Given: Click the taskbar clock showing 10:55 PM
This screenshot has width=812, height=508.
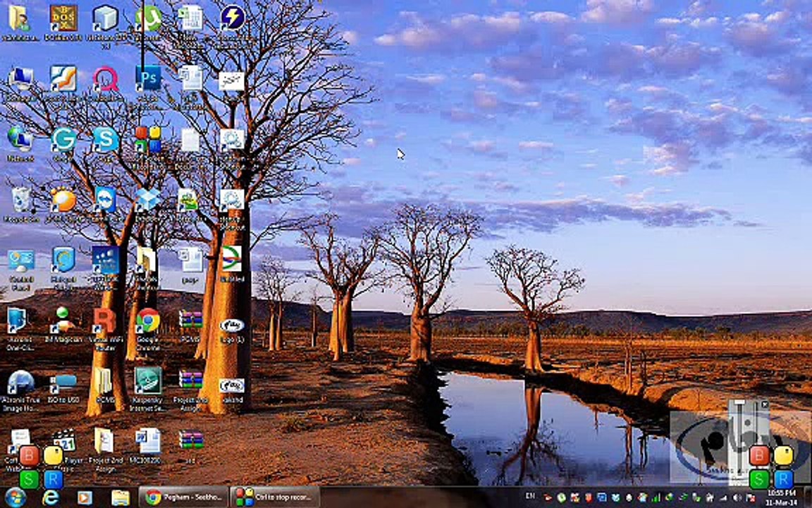Looking at the screenshot, I should point(782,497).
